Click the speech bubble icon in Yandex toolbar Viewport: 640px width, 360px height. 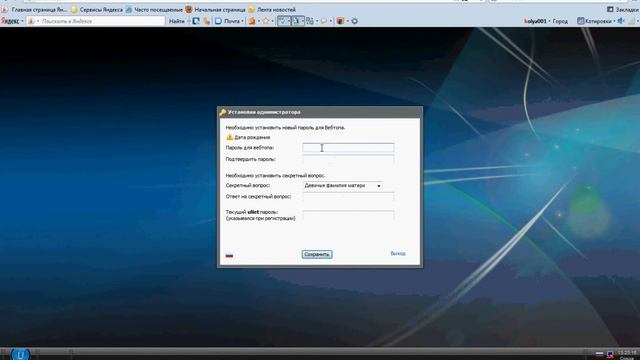click(x=324, y=21)
